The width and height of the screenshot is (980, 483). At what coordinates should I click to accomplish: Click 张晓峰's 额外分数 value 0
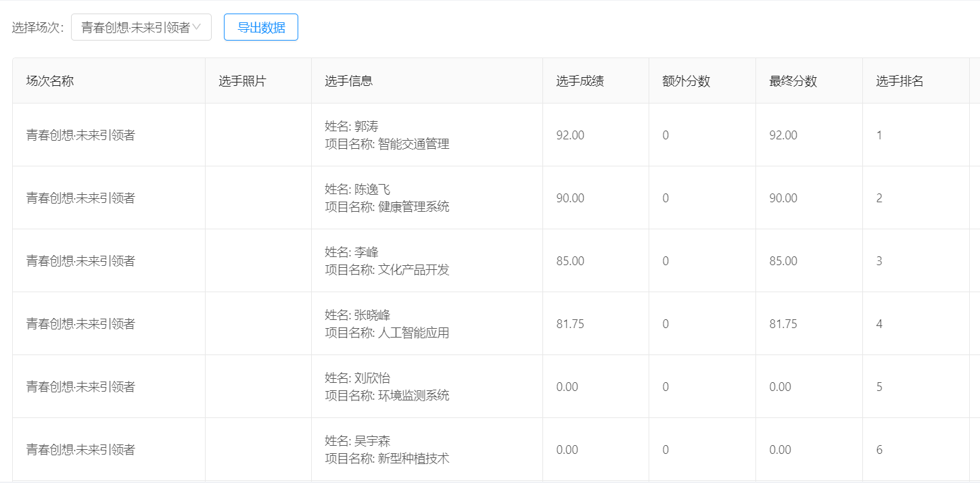pyautogui.click(x=666, y=324)
